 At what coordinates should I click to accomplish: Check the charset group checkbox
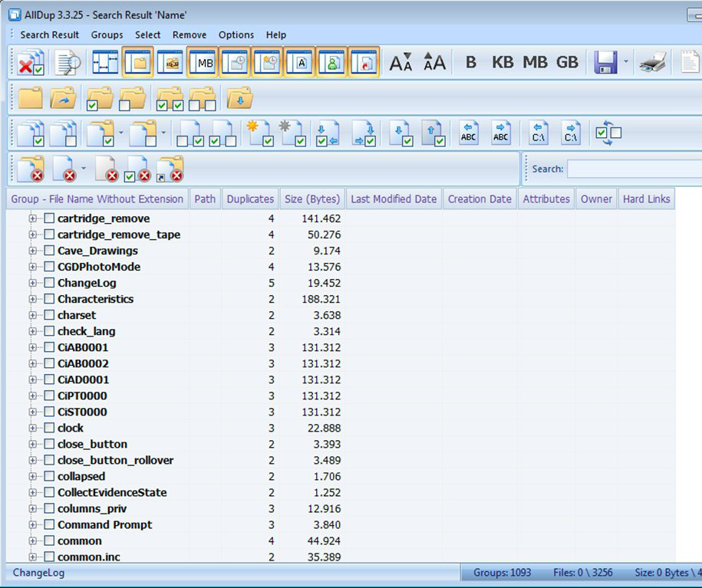click(49, 315)
